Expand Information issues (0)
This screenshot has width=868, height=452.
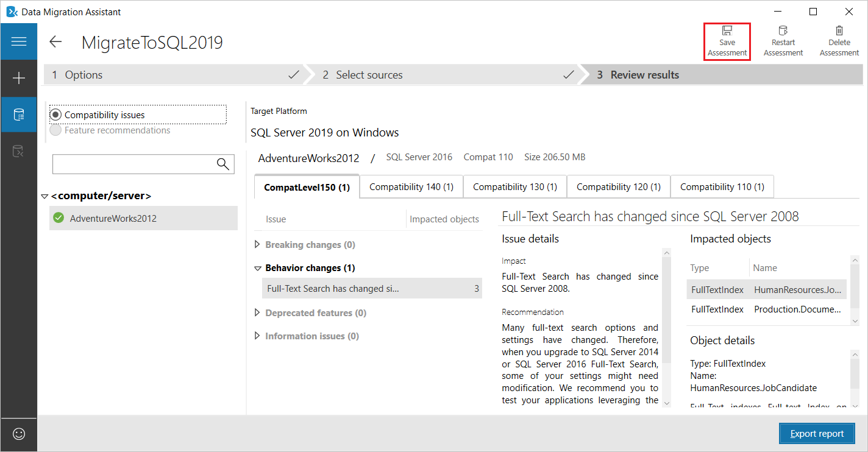[x=257, y=336]
